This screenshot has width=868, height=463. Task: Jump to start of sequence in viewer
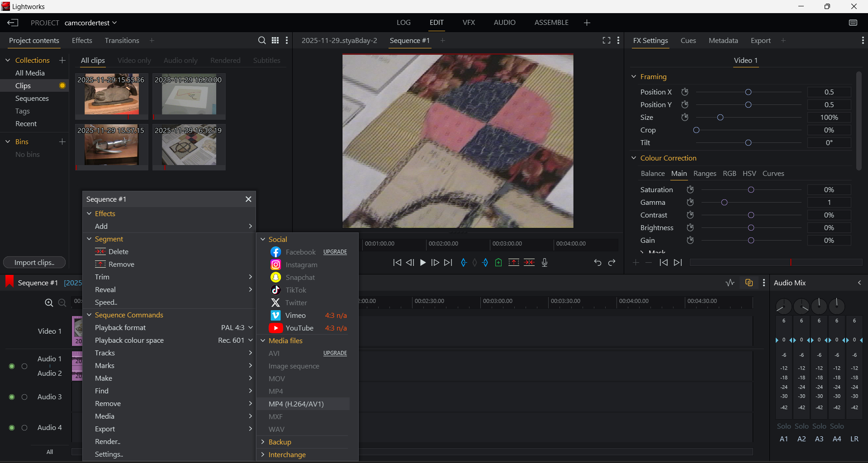pyautogui.click(x=397, y=263)
